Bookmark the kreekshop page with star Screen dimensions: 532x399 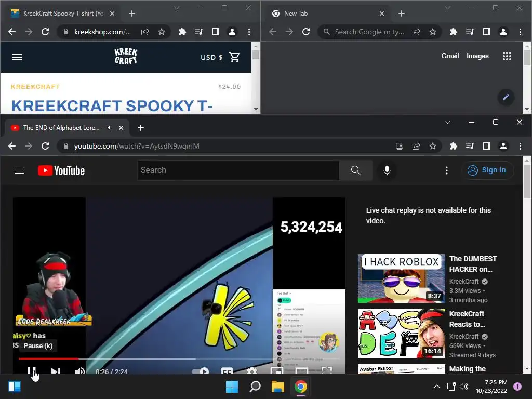point(162,32)
